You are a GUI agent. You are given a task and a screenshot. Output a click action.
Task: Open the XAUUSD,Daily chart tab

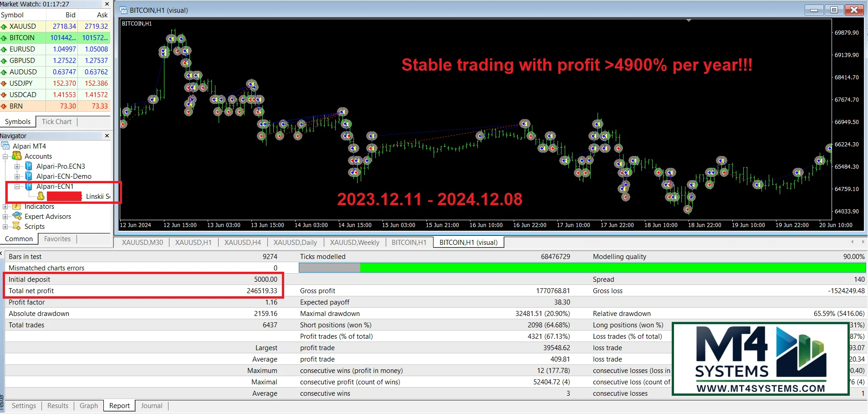[295, 243]
